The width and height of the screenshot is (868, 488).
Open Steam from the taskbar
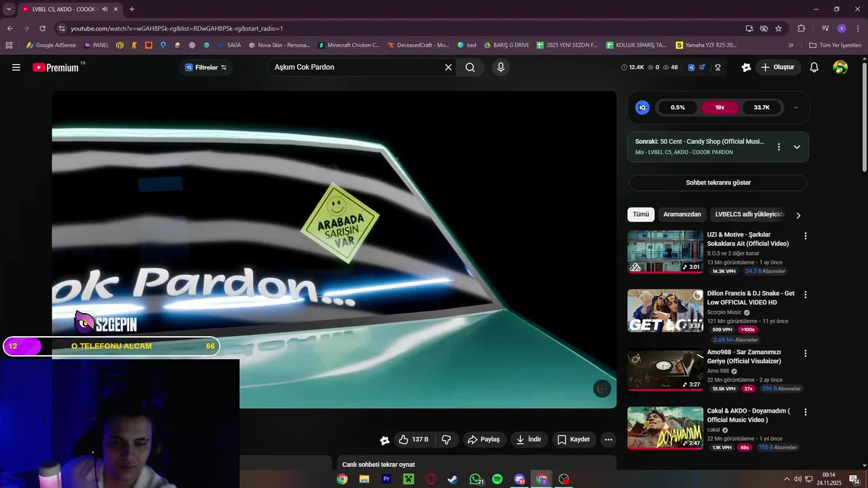coord(452,479)
